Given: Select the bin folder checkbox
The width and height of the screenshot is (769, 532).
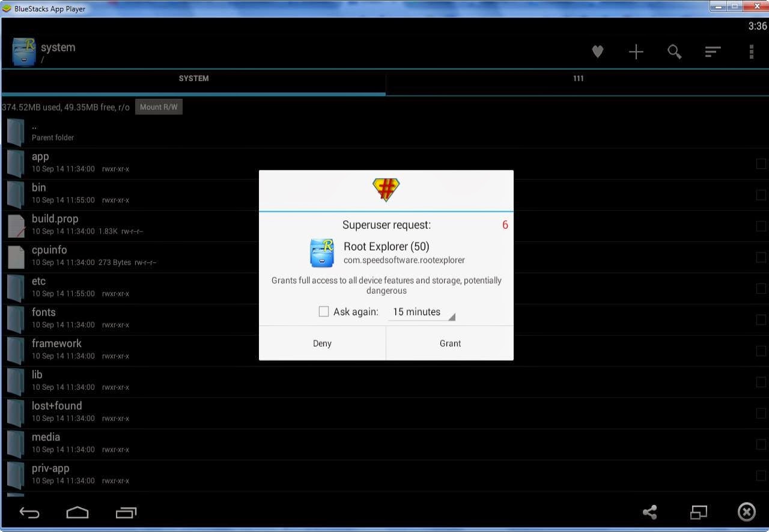Looking at the screenshot, I should [761, 195].
